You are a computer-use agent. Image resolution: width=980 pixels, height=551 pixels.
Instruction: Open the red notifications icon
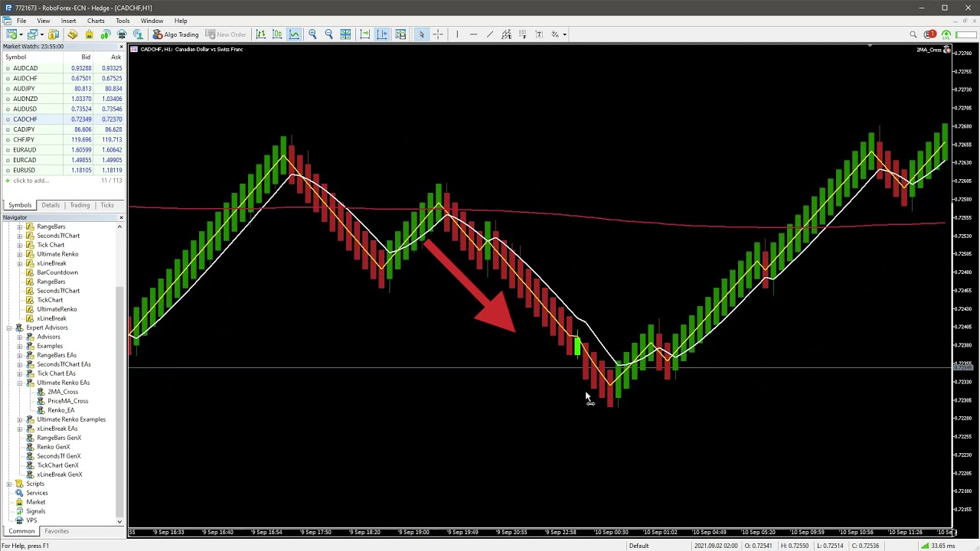click(929, 34)
